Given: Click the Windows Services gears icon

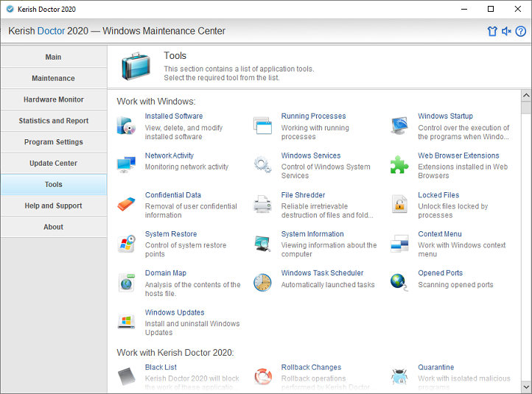Looking at the screenshot, I should [x=262, y=165].
